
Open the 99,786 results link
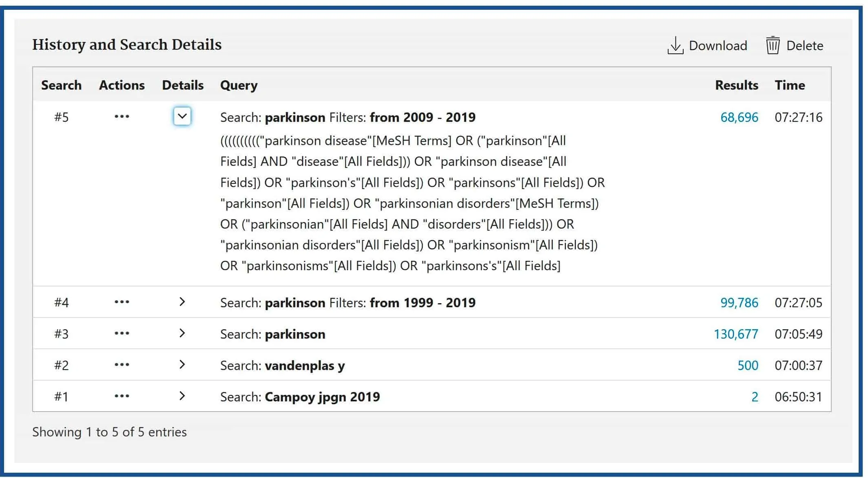coord(739,303)
